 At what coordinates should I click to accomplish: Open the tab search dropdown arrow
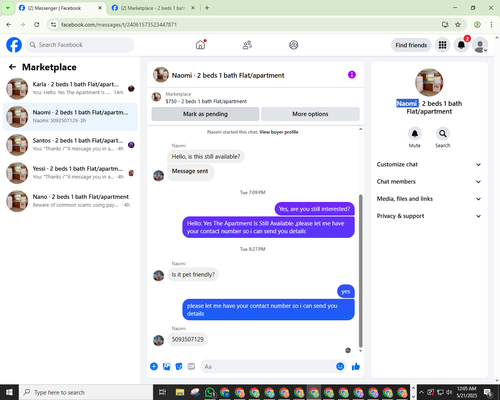[x=8, y=8]
